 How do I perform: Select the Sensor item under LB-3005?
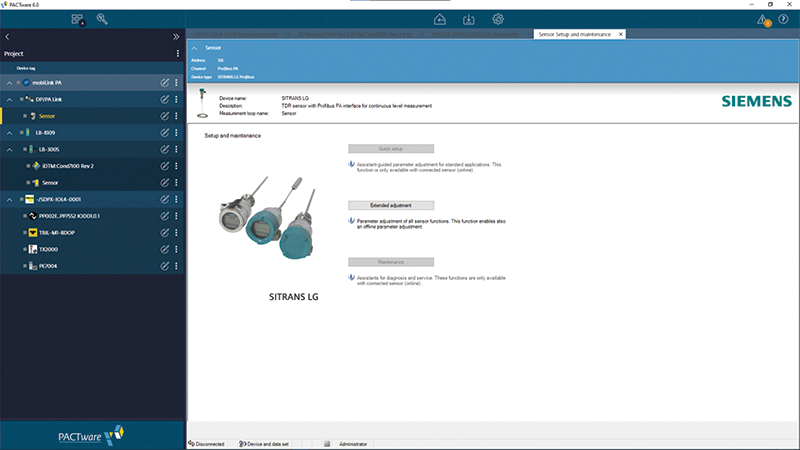coord(50,183)
